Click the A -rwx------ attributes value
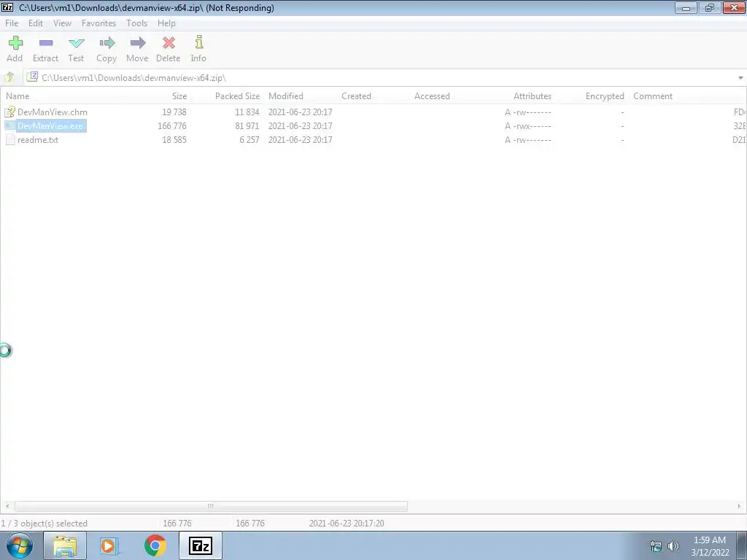 pyautogui.click(x=528, y=125)
